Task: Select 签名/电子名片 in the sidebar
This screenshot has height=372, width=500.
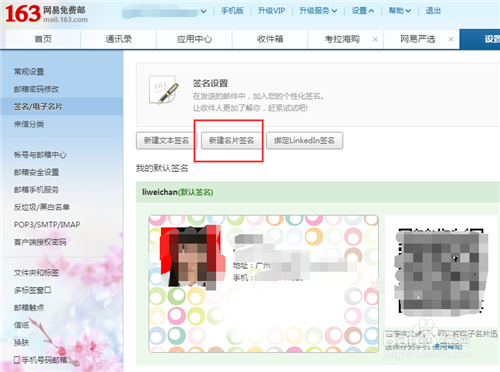Action: (x=62, y=107)
